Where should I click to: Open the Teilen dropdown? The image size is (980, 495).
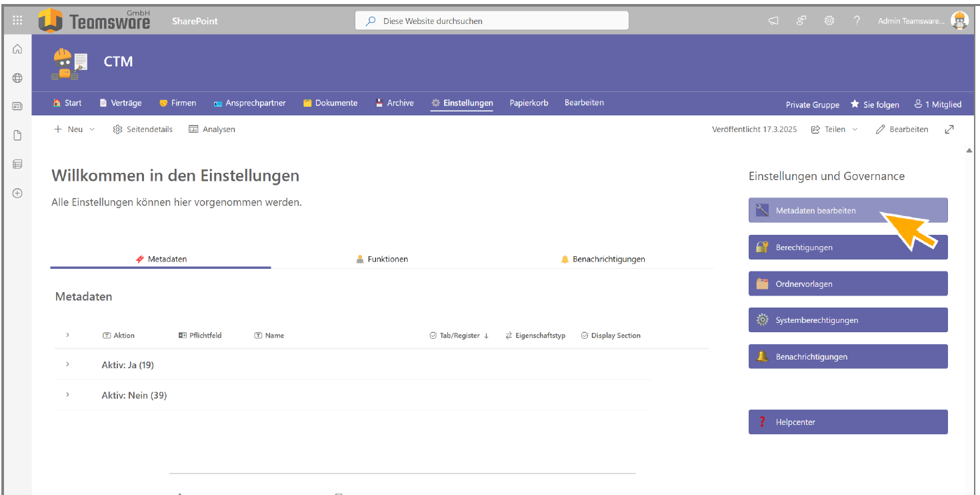(835, 129)
